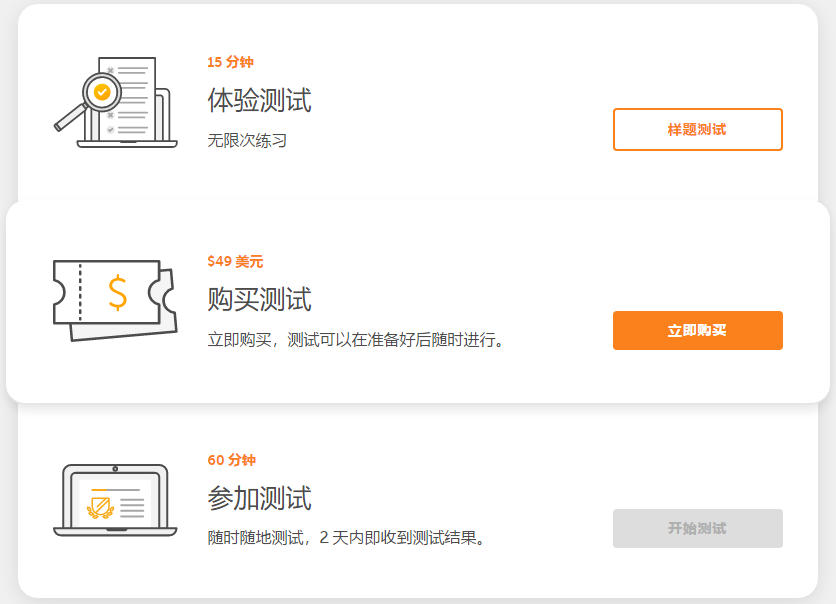836x604 pixels.
Task: Click the description starting with 立即购买，测试可以
Action: point(356,340)
